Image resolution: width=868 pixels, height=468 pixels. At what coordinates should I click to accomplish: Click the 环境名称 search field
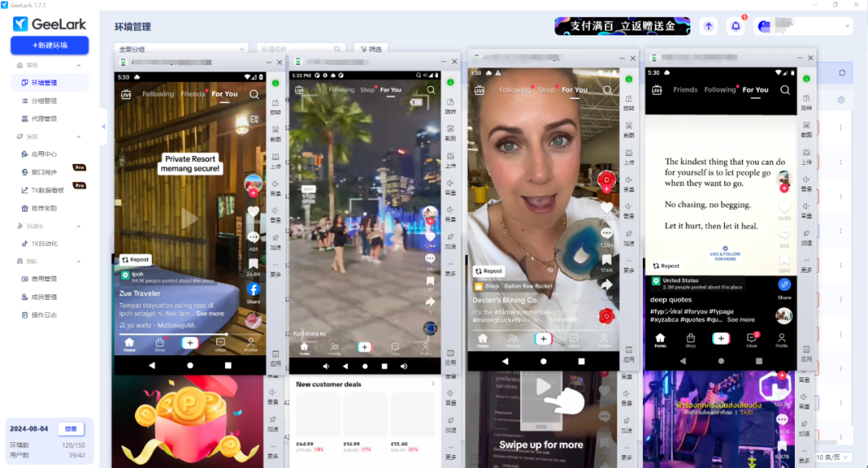click(x=301, y=49)
